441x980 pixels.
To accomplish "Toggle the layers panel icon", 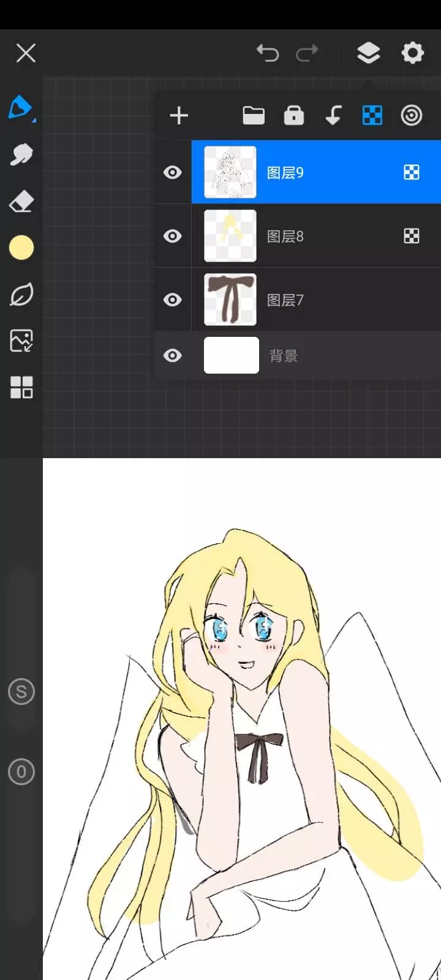I will click(x=369, y=53).
